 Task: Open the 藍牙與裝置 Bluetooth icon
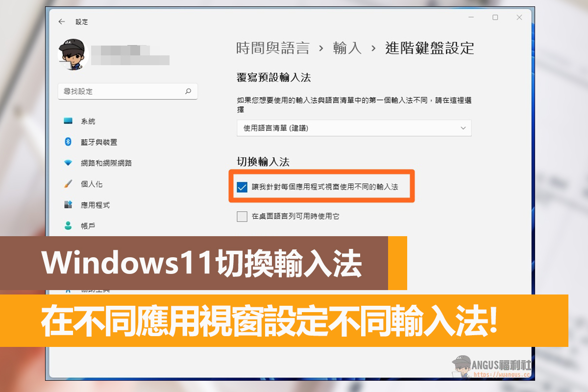pos(68,142)
